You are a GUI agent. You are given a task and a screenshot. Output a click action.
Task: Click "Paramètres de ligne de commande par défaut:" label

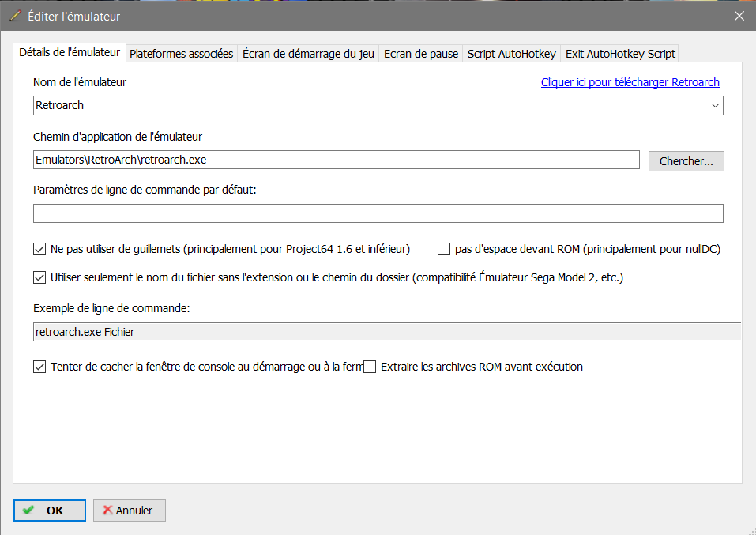coord(145,190)
